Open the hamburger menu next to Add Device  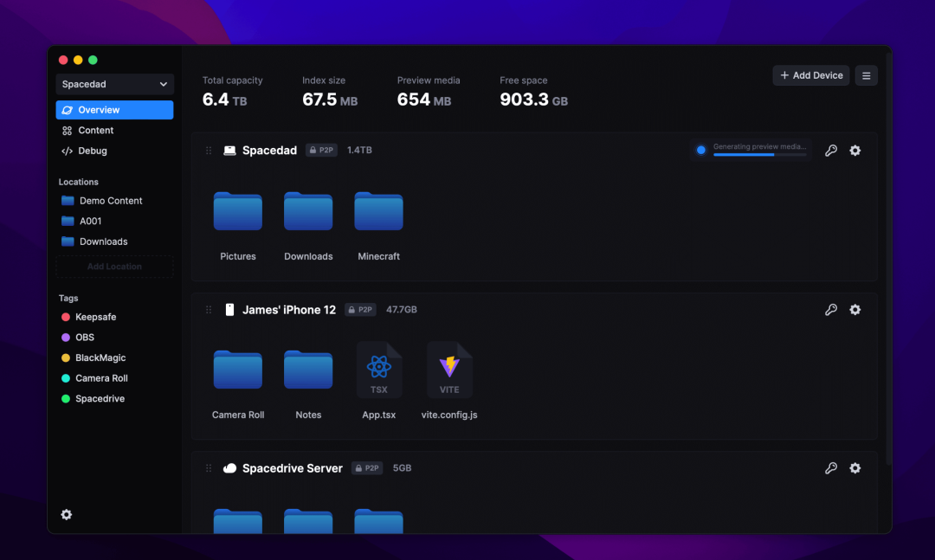[x=866, y=76]
